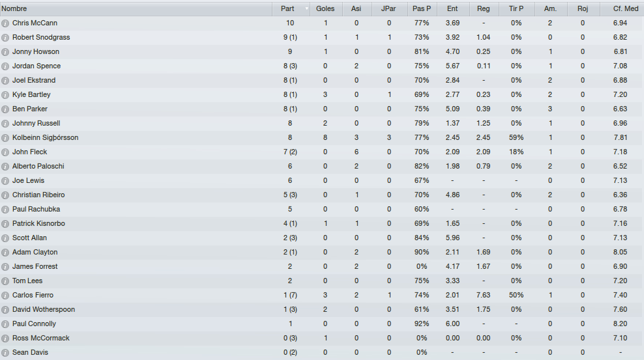Sort by Asi column header
644x360 pixels.
point(357,8)
